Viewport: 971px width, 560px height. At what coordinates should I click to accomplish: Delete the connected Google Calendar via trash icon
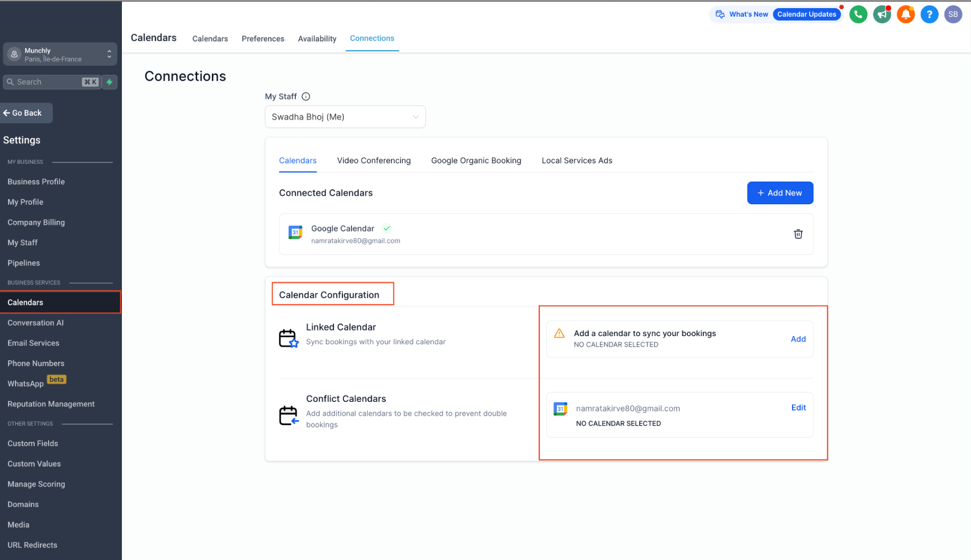tap(798, 234)
